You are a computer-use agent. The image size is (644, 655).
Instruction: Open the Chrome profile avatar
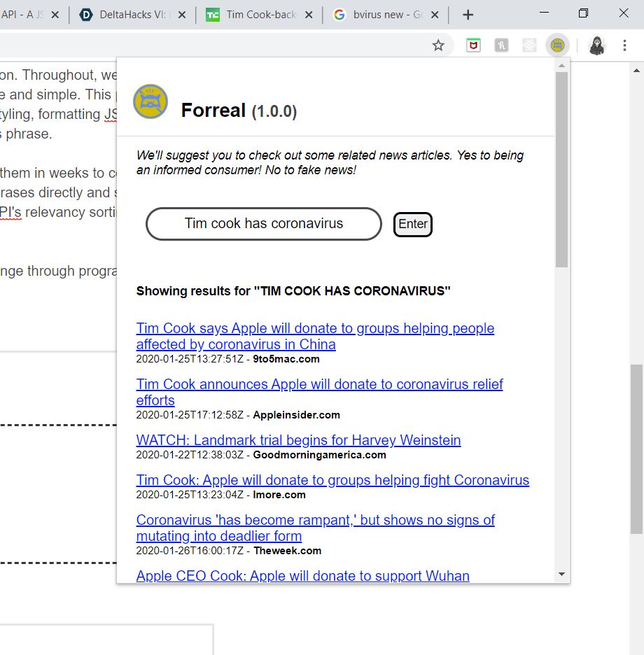pyautogui.click(x=597, y=45)
